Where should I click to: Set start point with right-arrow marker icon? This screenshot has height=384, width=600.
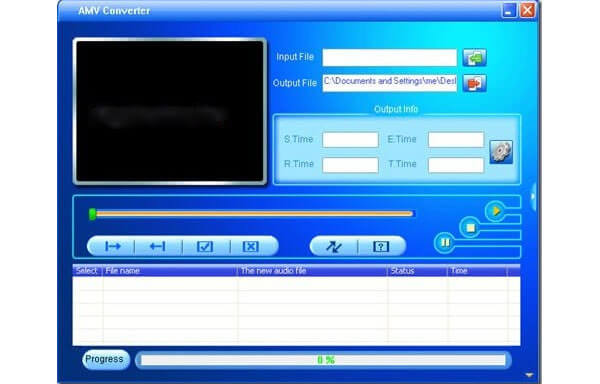click(x=112, y=246)
